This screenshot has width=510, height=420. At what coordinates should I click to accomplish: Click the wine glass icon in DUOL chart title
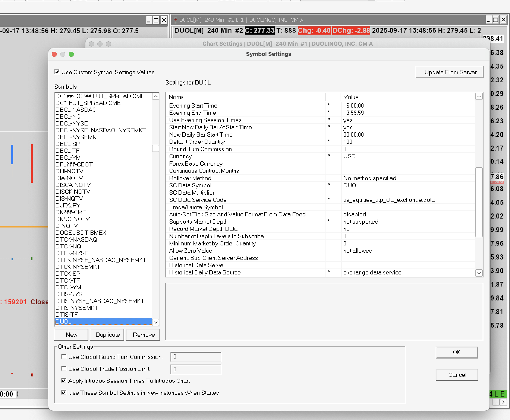point(176,20)
